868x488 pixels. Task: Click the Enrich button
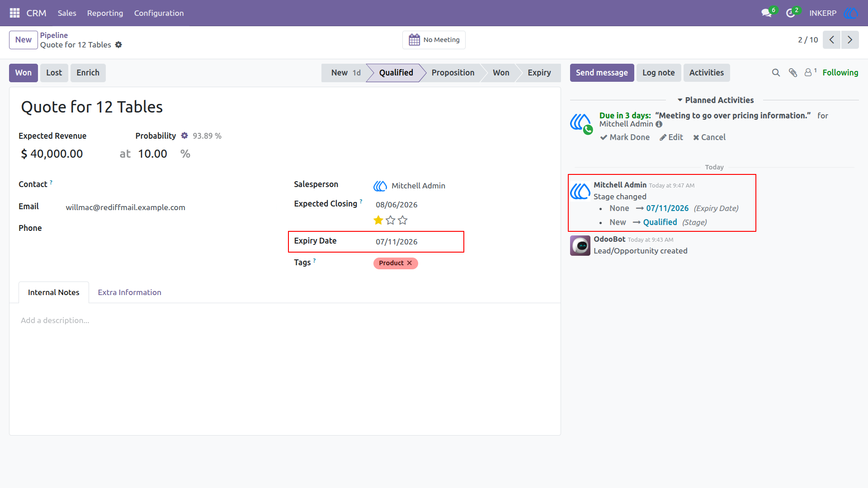point(88,73)
